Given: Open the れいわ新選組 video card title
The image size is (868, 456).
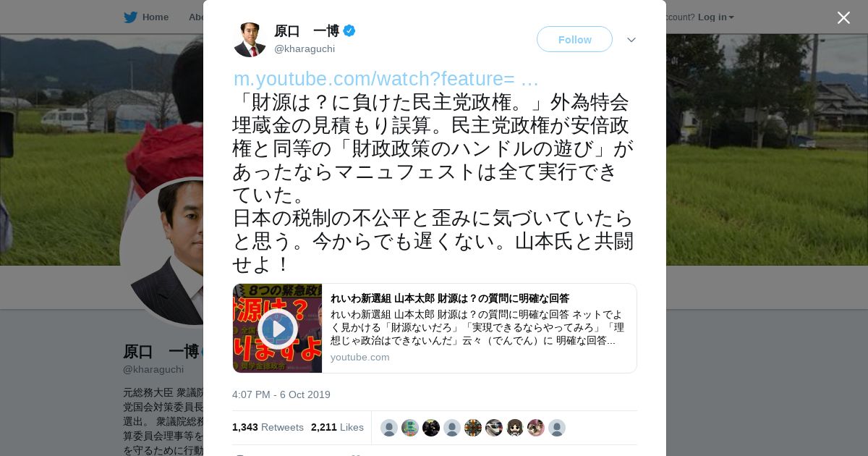Looking at the screenshot, I should 450,298.
